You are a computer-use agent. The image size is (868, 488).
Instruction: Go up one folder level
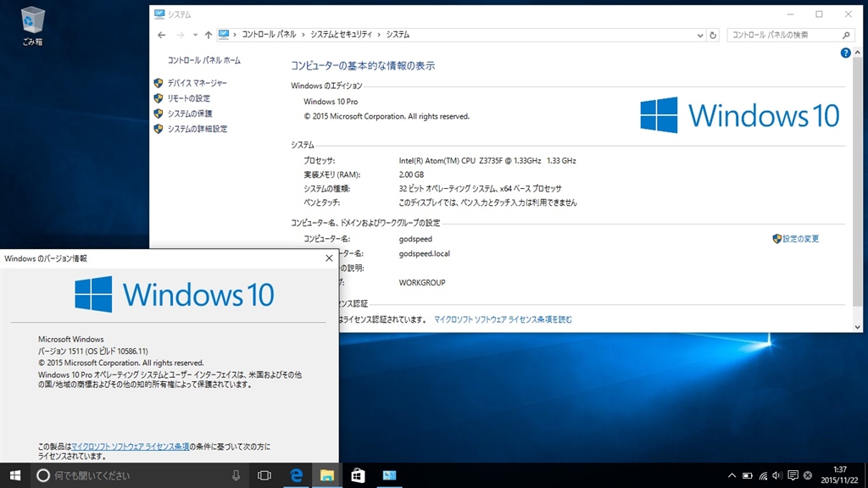pos(209,35)
